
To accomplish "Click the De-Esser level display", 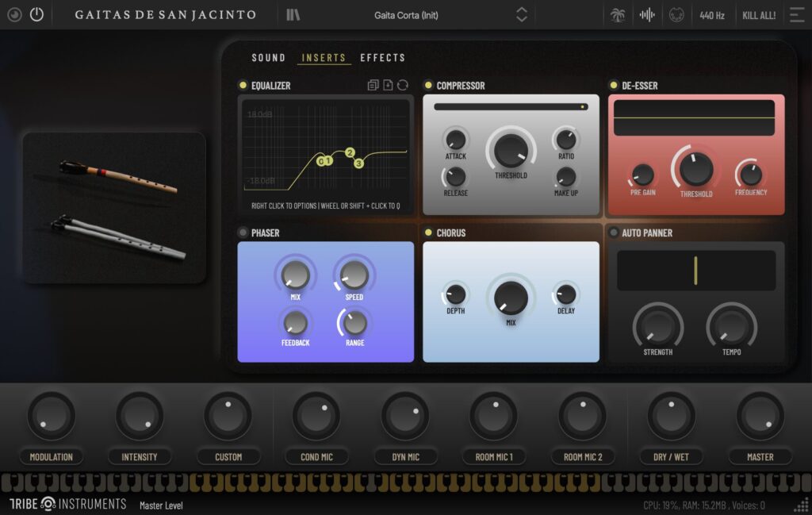I will 694,118.
